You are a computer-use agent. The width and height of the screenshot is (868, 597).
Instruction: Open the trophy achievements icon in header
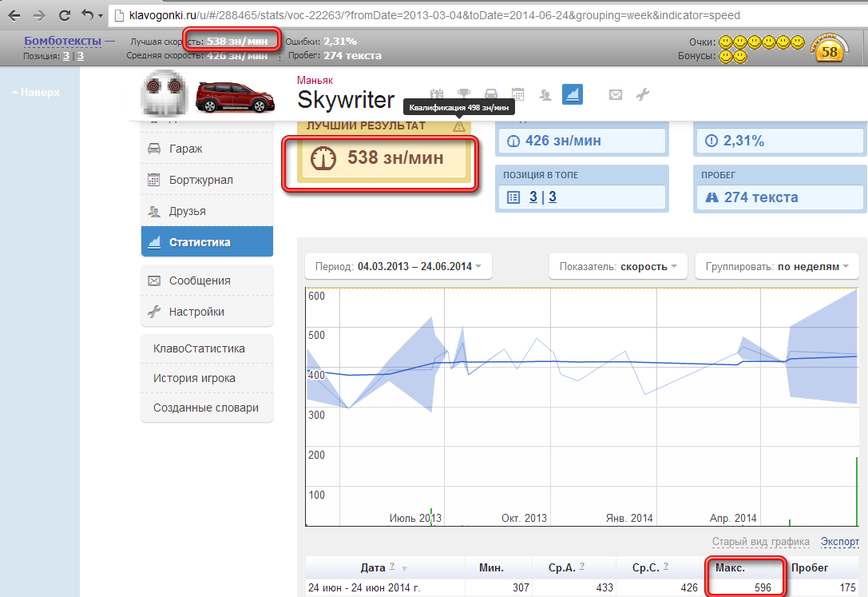pos(464,94)
